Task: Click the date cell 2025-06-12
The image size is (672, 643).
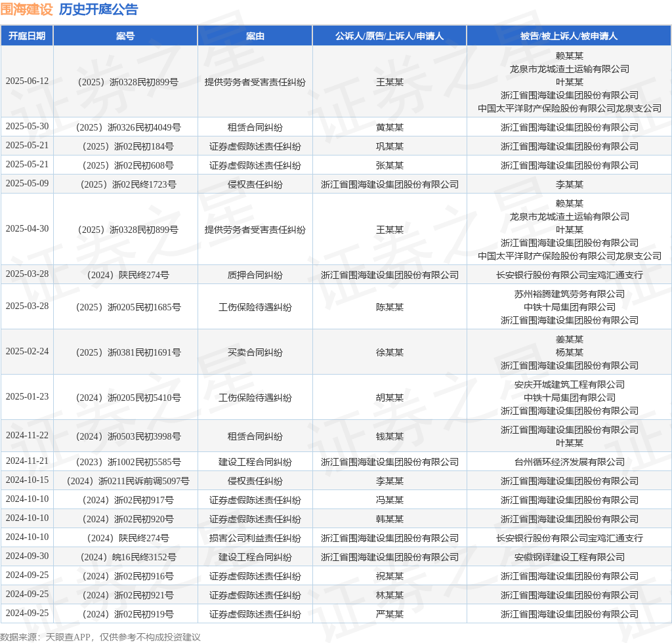Action: (27, 81)
